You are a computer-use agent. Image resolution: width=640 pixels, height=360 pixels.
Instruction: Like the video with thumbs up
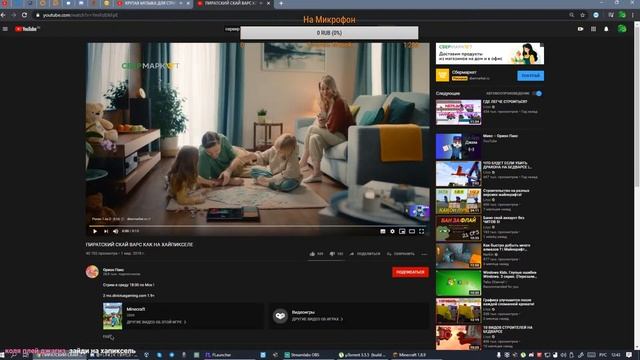[x=316, y=254]
